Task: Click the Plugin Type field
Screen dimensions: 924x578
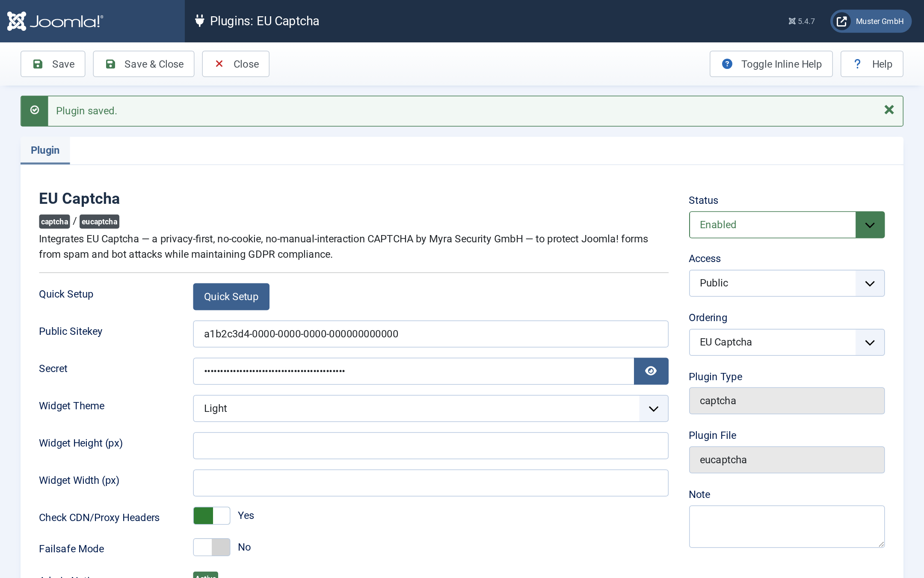Action: (x=787, y=401)
